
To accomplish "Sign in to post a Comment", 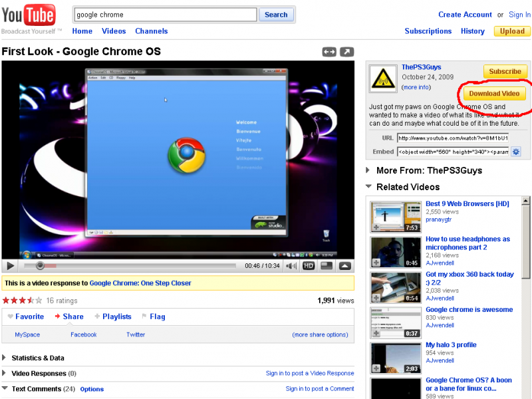I will [x=320, y=389].
